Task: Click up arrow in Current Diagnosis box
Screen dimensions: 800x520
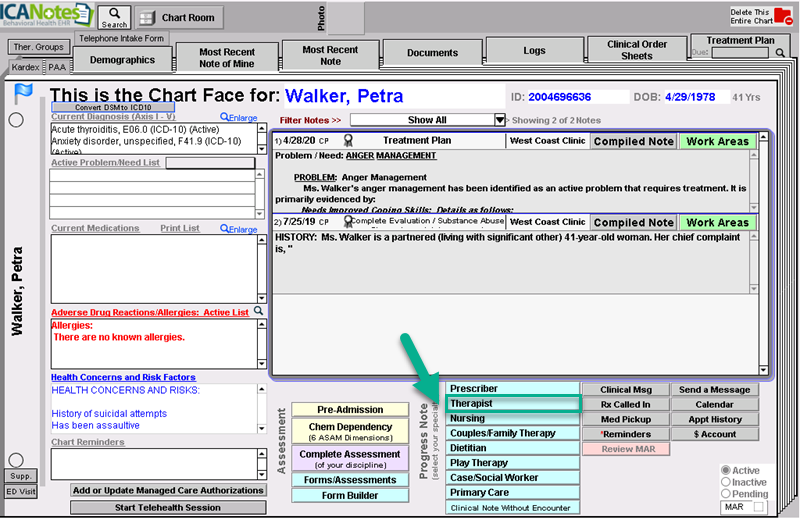Action: (x=262, y=129)
